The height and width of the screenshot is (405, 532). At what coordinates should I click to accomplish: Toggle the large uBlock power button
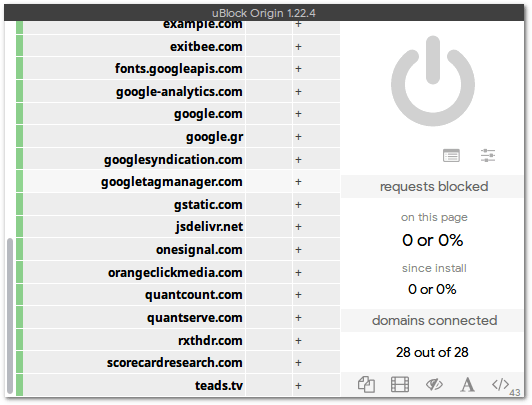(x=433, y=81)
